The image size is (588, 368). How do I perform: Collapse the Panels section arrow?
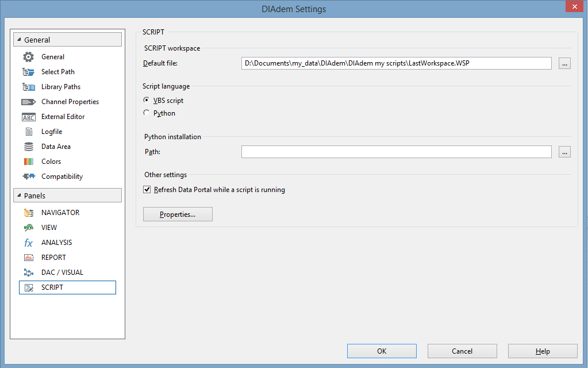point(19,195)
